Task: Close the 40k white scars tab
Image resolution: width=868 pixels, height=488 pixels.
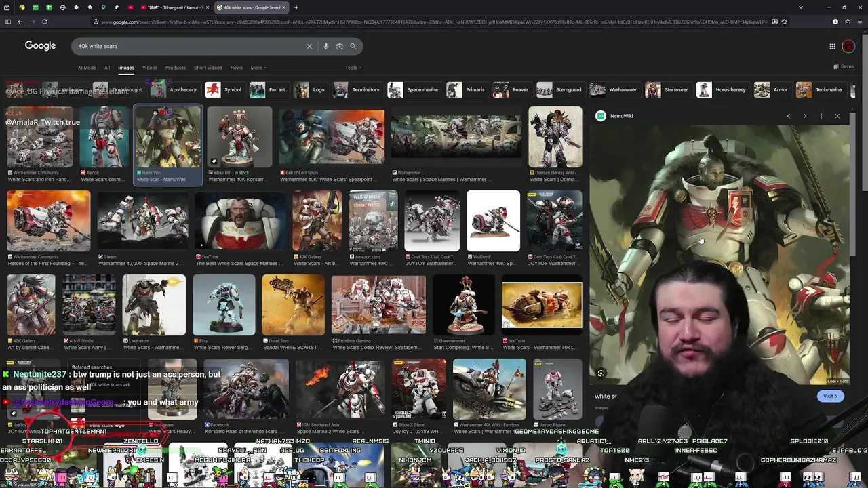Action: pos(283,7)
